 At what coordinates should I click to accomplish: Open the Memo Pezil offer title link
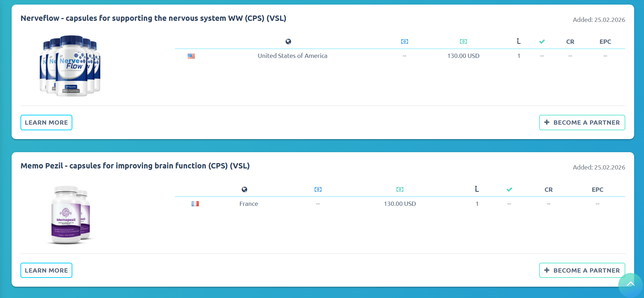135,166
